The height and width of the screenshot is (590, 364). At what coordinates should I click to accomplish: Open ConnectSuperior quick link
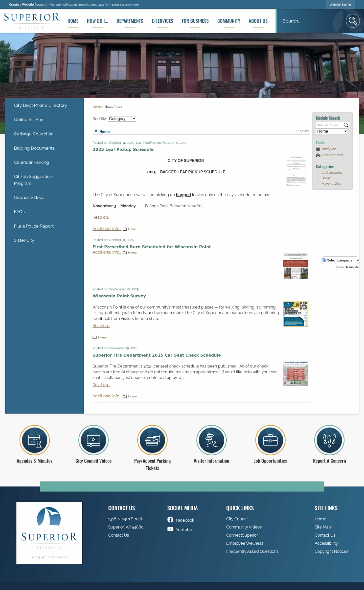(242, 535)
